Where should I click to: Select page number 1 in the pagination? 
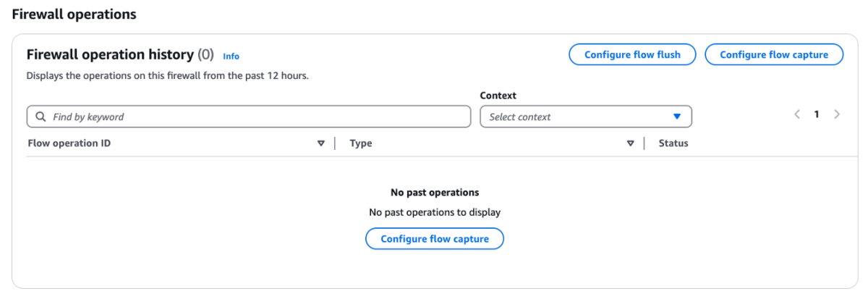(817, 114)
